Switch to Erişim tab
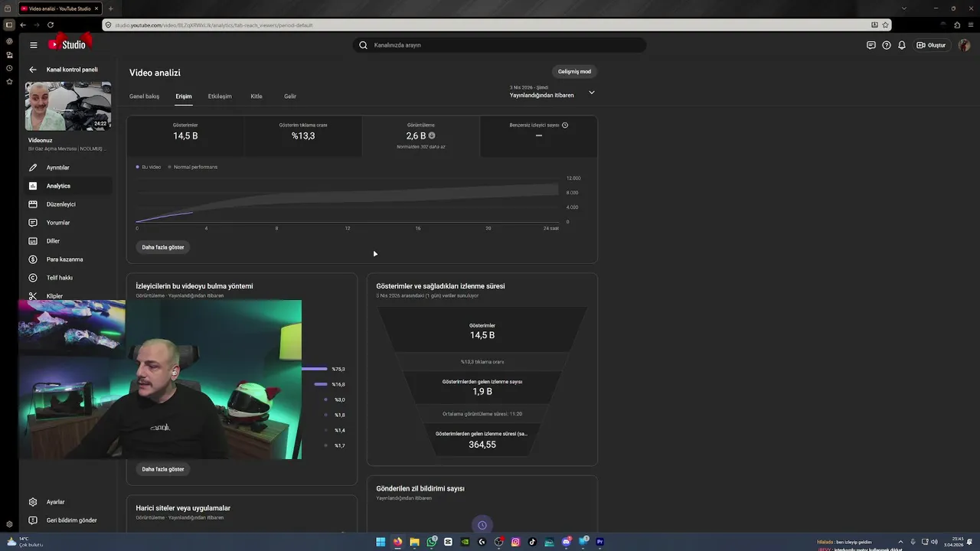This screenshot has width=980, height=551. [184, 96]
